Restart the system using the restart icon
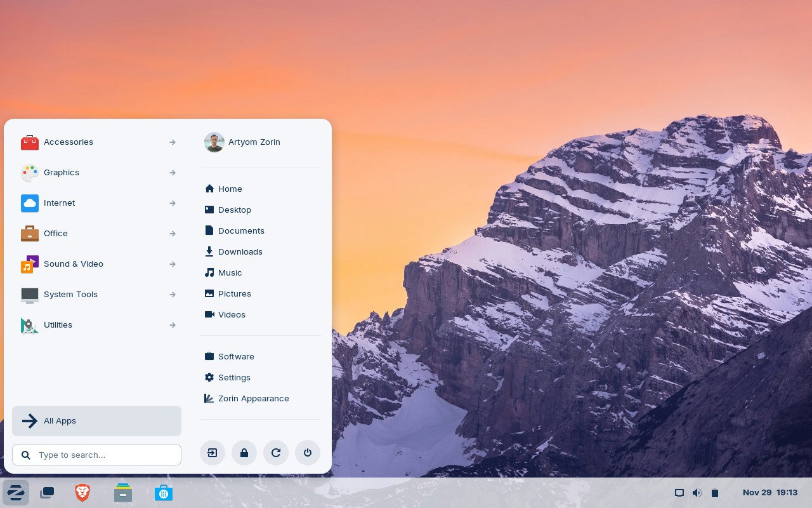 click(276, 453)
